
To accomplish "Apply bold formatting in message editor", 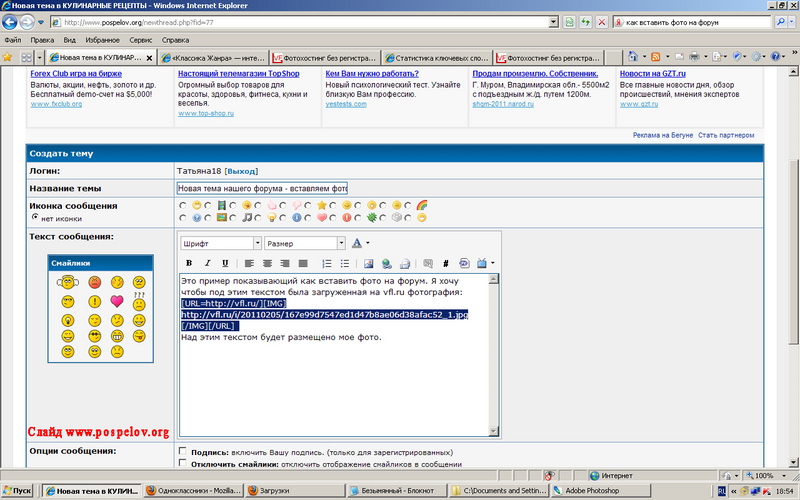I will [x=189, y=263].
